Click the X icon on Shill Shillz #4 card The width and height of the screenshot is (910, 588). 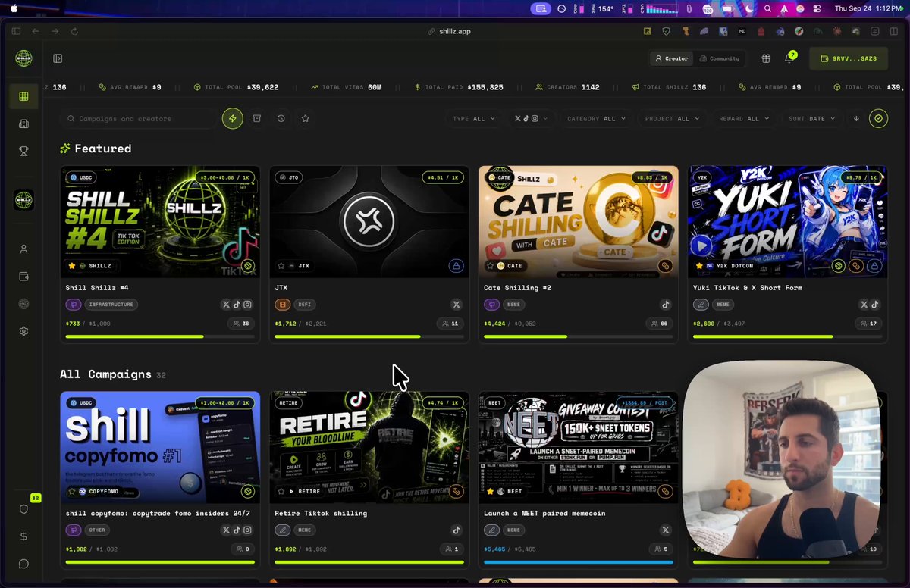[x=226, y=305]
